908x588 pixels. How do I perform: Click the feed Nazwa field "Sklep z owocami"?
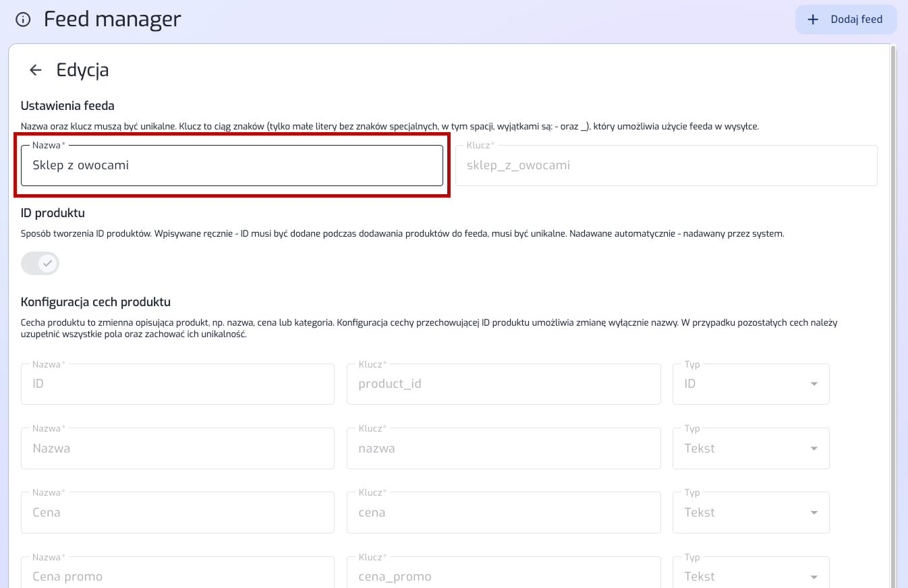pyautogui.click(x=231, y=165)
